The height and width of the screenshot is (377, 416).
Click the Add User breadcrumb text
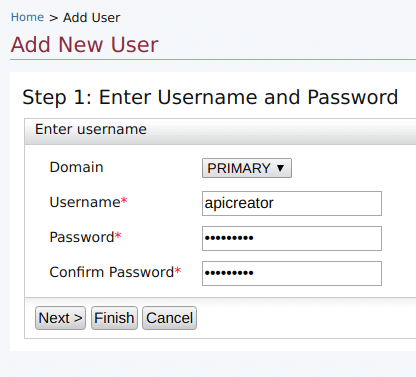pos(92,17)
